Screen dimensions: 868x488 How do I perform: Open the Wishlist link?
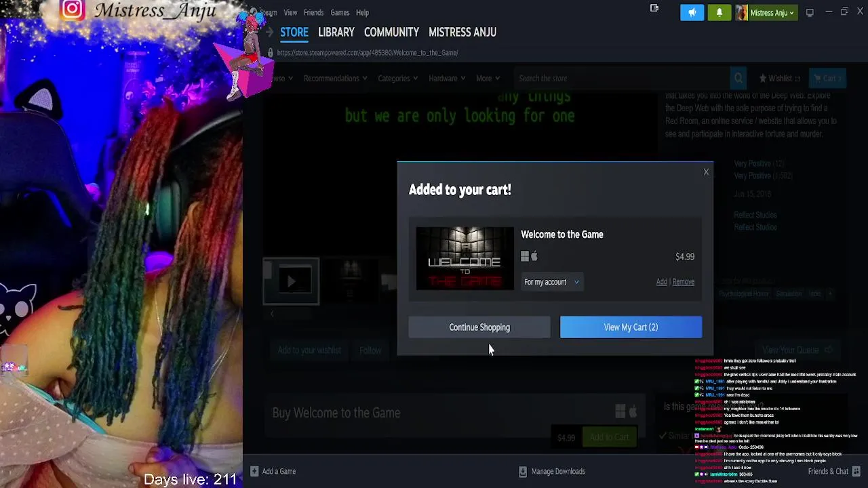[x=780, y=79]
